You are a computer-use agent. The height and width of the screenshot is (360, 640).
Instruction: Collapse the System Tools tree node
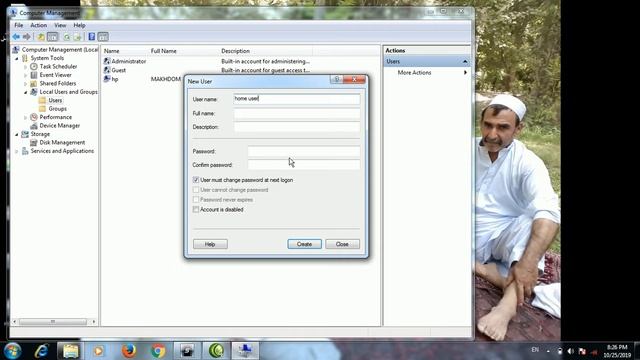pyautogui.click(x=17, y=58)
